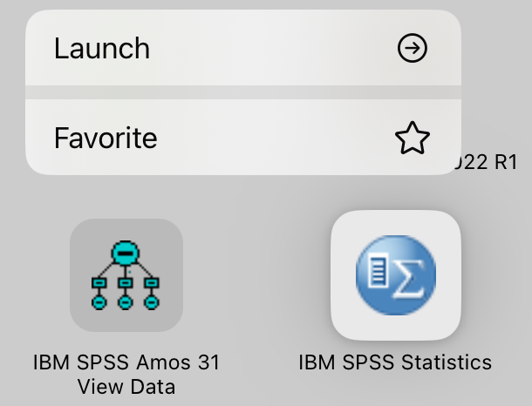Click the "IBM SPSS Statistics" app name
This screenshot has height=406, width=532.
coord(395,362)
